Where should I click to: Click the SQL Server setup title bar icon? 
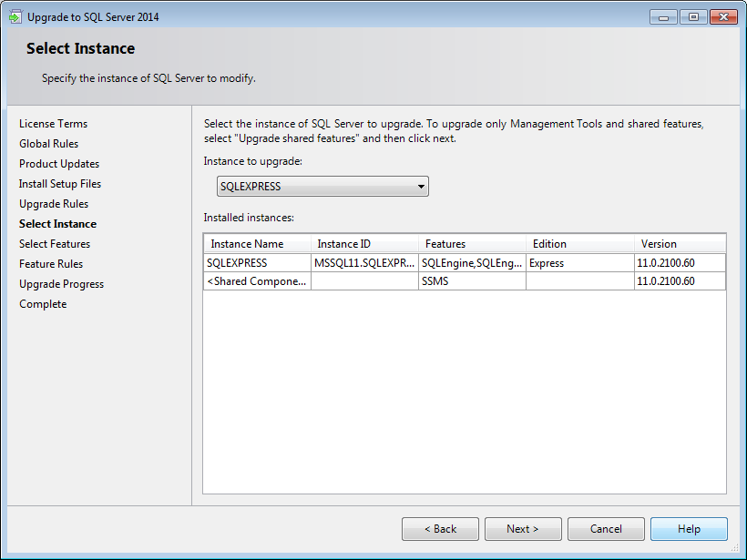pyautogui.click(x=15, y=16)
